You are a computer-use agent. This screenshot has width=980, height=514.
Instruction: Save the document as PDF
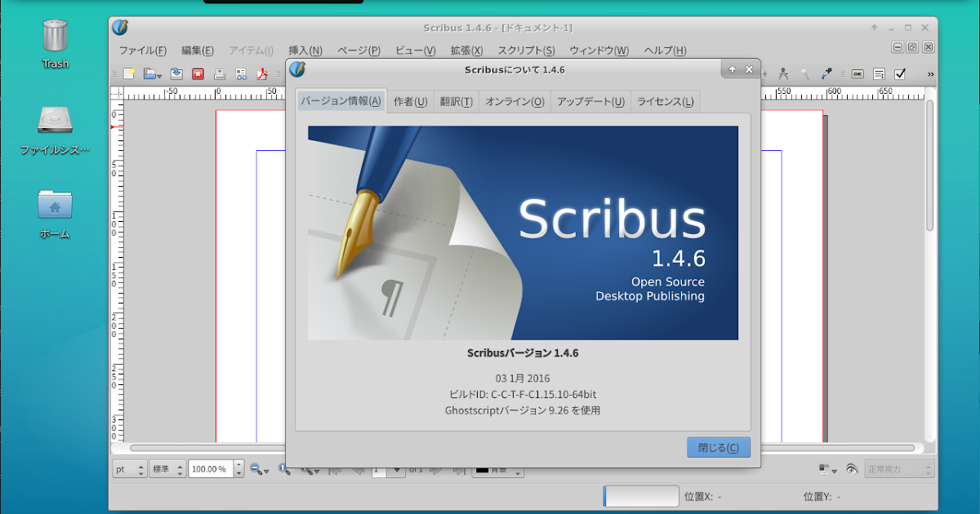pos(261,74)
